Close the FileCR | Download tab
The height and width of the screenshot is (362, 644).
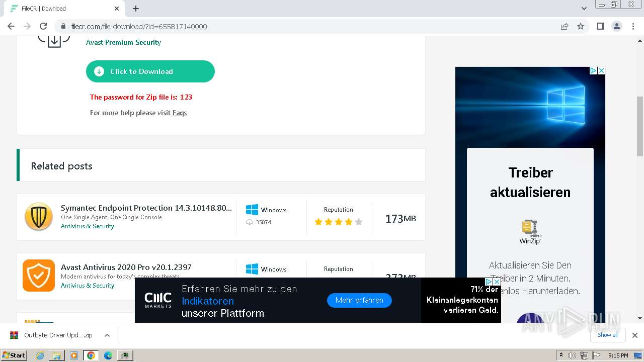[x=117, y=9]
